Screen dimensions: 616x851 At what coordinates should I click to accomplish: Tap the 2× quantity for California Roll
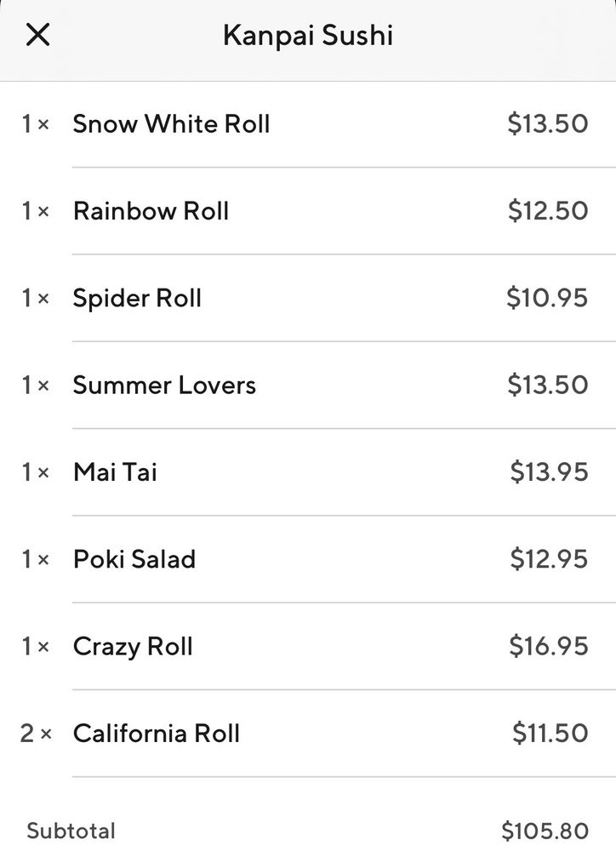pos(36,734)
